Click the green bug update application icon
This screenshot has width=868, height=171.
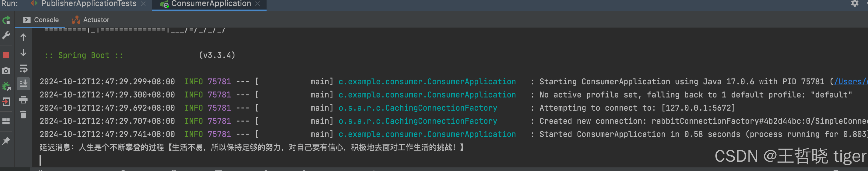point(6,86)
